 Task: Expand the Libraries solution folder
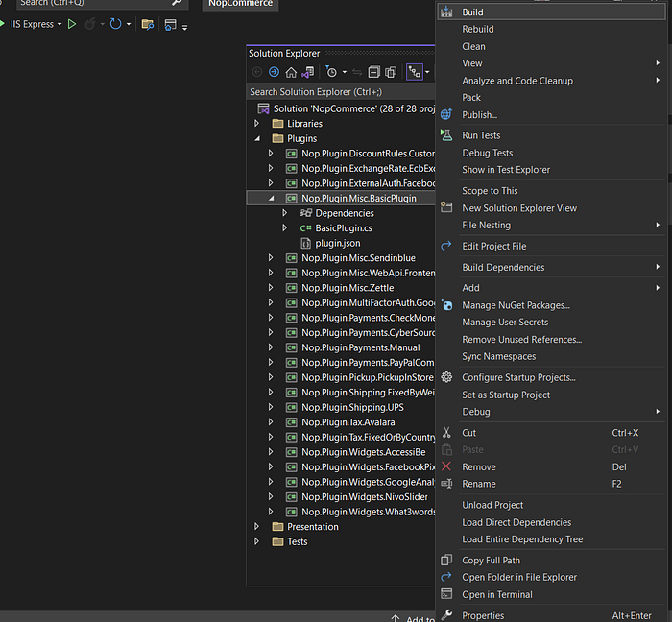[256, 124]
